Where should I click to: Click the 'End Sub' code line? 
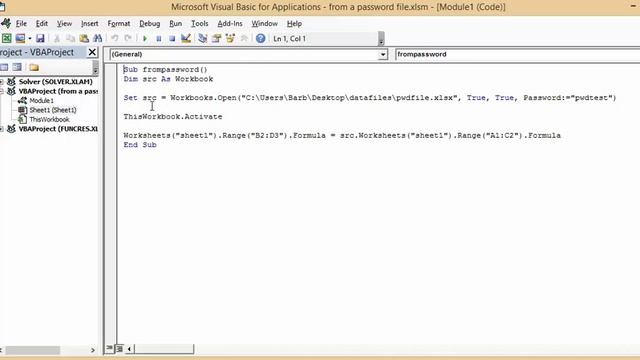click(x=140, y=144)
